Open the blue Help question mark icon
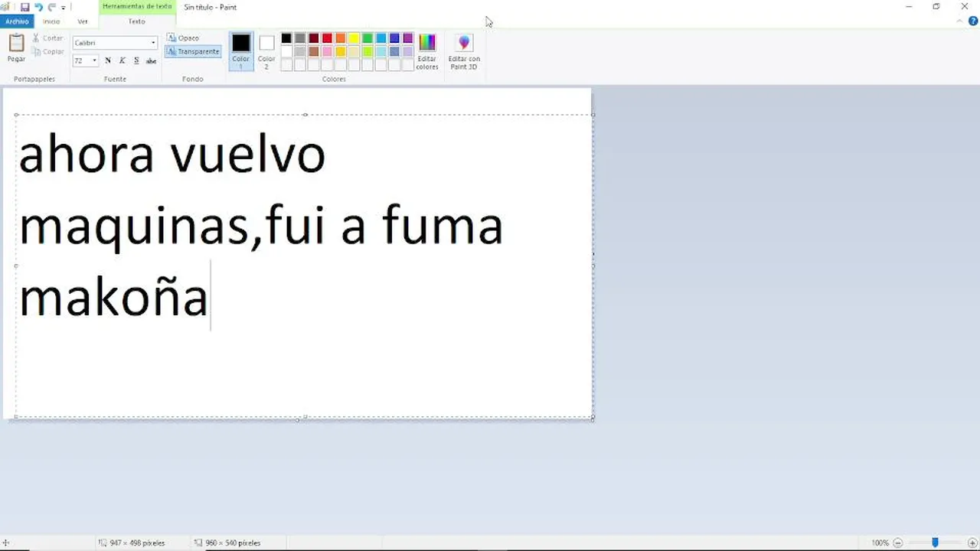The height and width of the screenshot is (551, 980). [974, 21]
